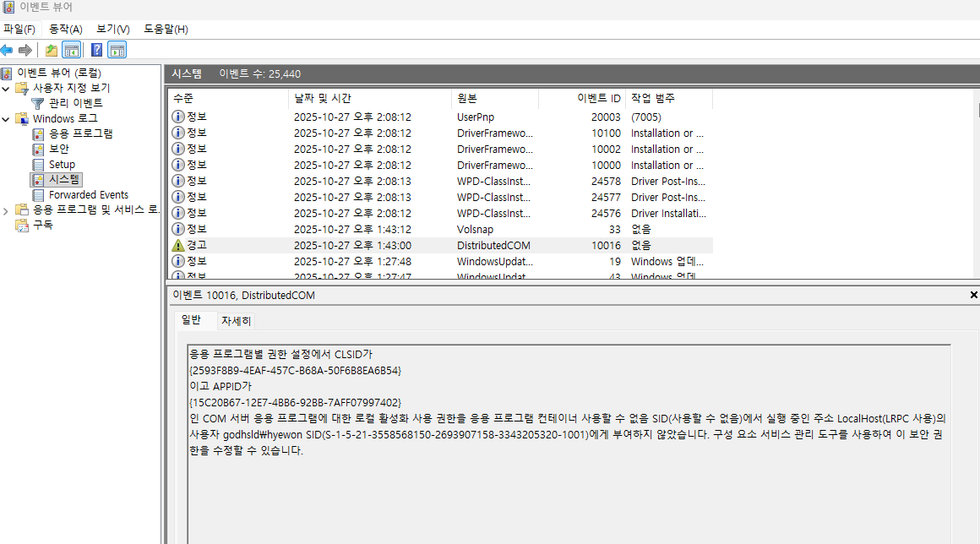
Task: Click the CLSID {2593F8B9-4EAF-457C-B68A-50F6B8EA6B54} text
Action: (x=295, y=370)
